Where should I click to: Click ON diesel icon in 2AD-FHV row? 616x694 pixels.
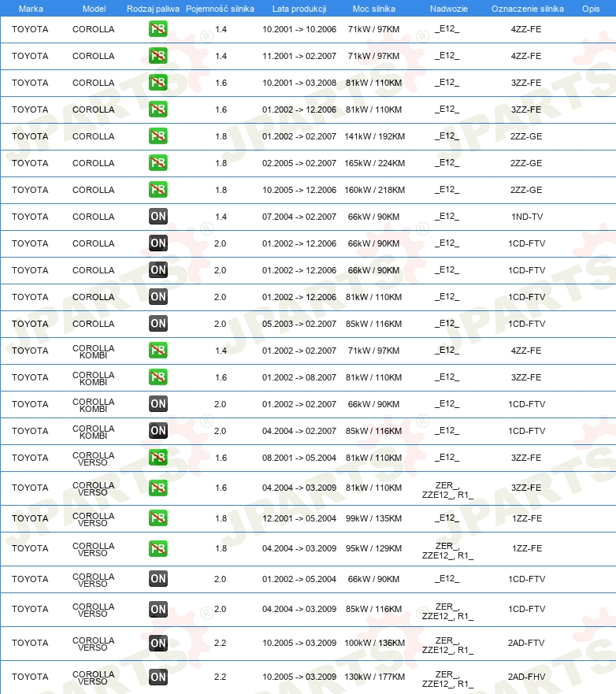coord(158,677)
